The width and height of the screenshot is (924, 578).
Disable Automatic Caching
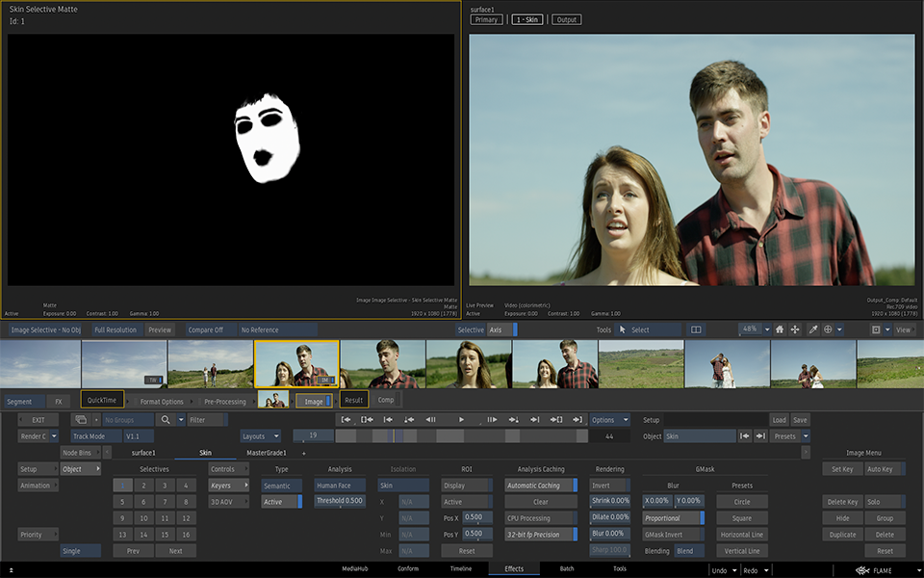pyautogui.click(x=540, y=486)
